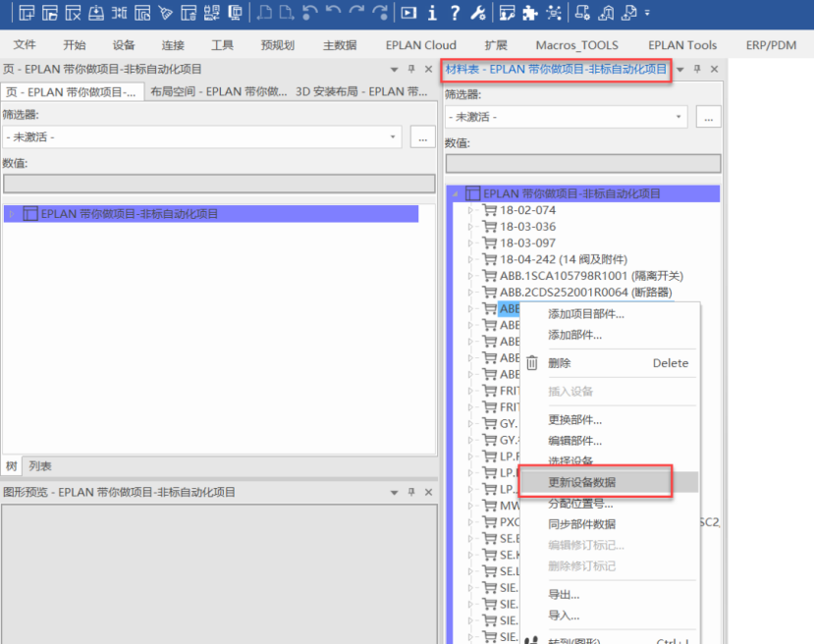Choose 更新设备数据 in the context menu
Image resolution: width=815 pixels, height=644 pixels.
pyautogui.click(x=609, y=482)
